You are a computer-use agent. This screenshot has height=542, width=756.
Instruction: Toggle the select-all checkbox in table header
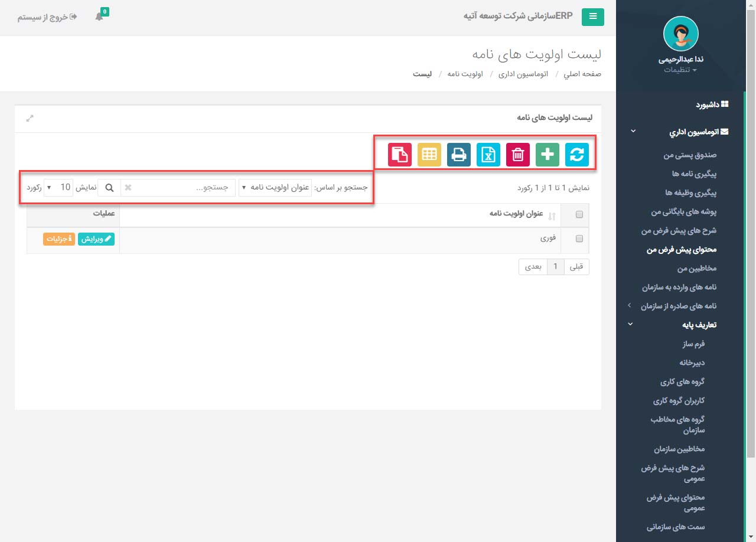(579, 215)
